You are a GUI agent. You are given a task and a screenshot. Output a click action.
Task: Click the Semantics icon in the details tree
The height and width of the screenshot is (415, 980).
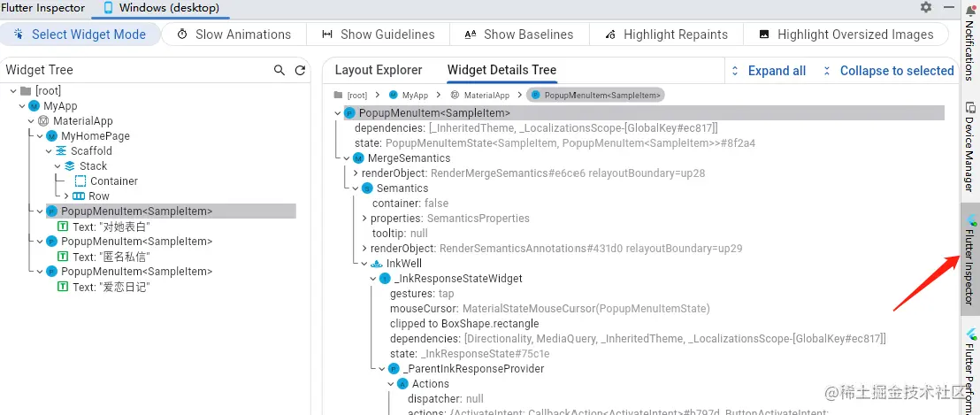[367, 188]
